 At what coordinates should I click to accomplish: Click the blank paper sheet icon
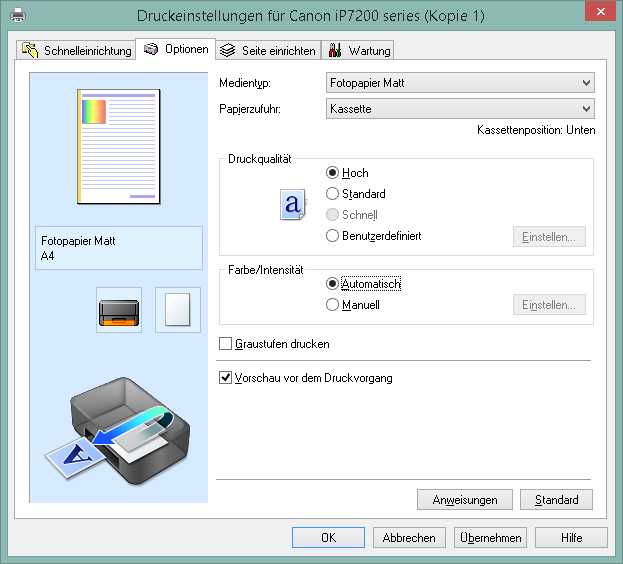click(x=178, y=310)
